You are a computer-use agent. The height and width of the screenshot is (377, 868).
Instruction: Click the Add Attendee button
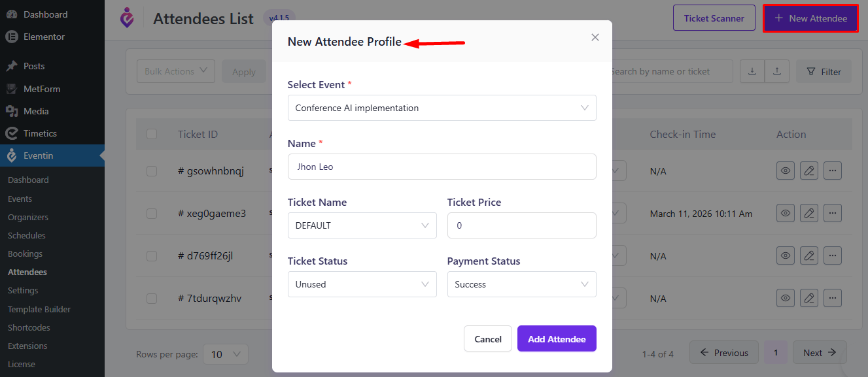557,338
